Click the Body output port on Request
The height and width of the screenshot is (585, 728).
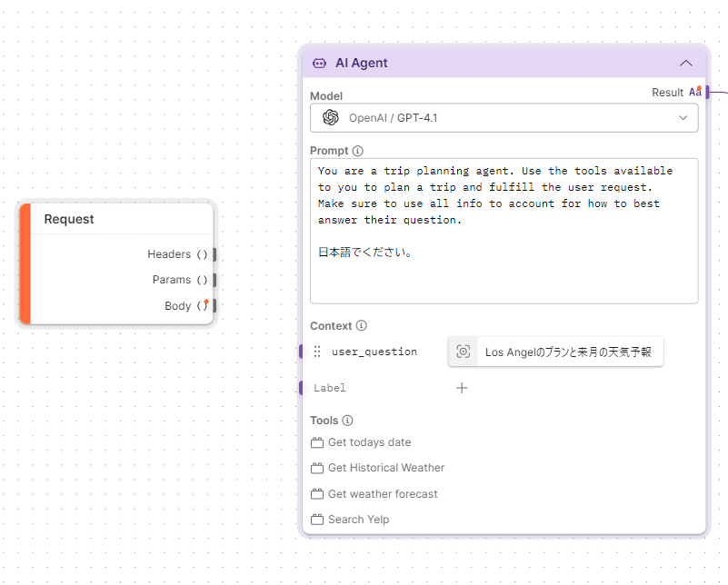tap(214, 306)
